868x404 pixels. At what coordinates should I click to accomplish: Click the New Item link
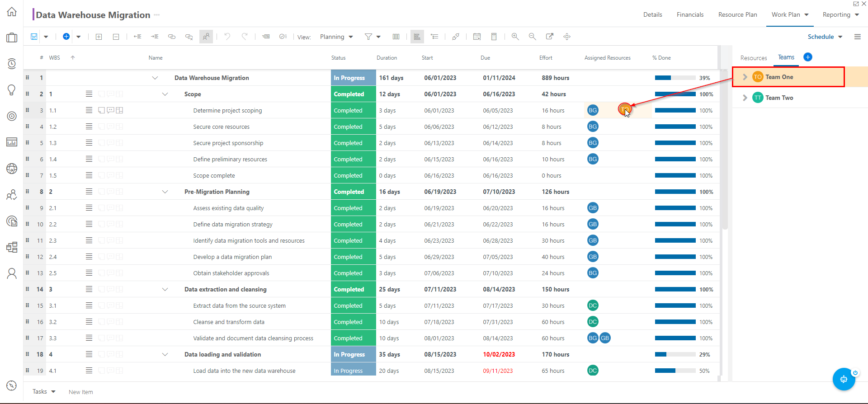click(x=81, y=392)
